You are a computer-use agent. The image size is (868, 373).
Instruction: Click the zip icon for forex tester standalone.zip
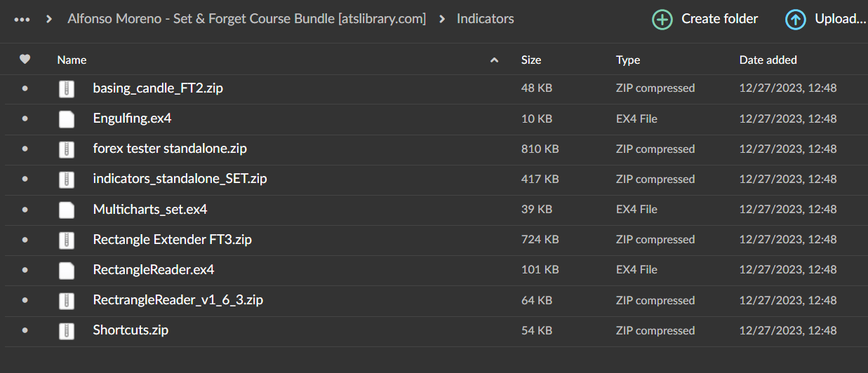click(x=67, y=149)
